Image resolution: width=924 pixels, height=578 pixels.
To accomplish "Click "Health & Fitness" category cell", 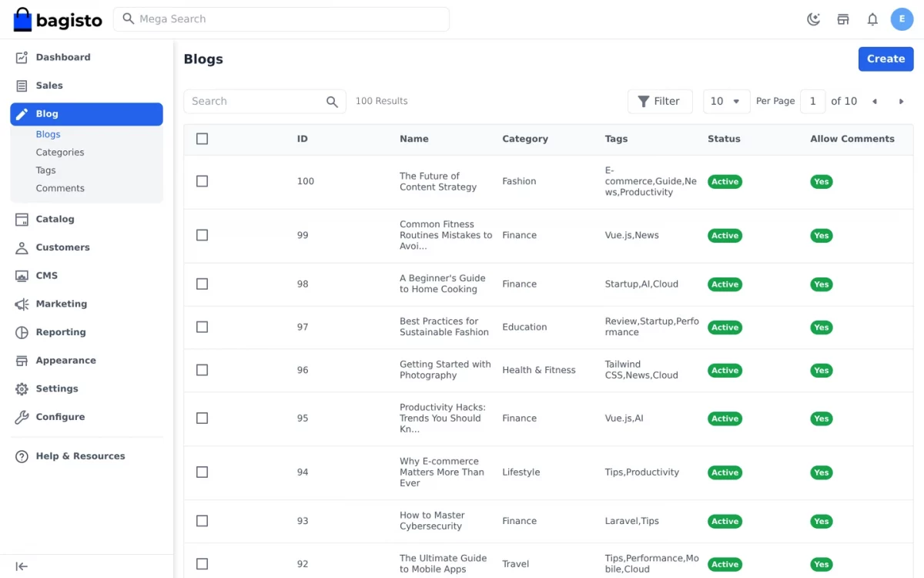I will (539, 370).
